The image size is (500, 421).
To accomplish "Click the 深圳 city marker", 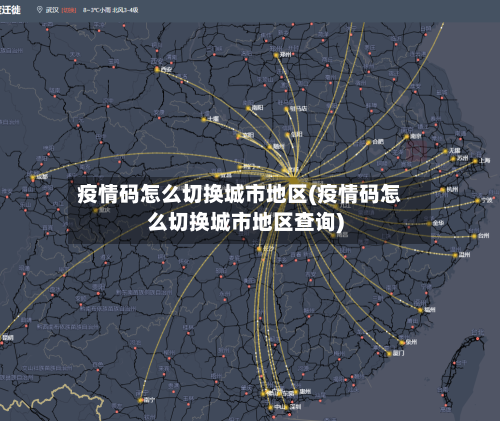I will pyautogui.click(x=286, y=407).
